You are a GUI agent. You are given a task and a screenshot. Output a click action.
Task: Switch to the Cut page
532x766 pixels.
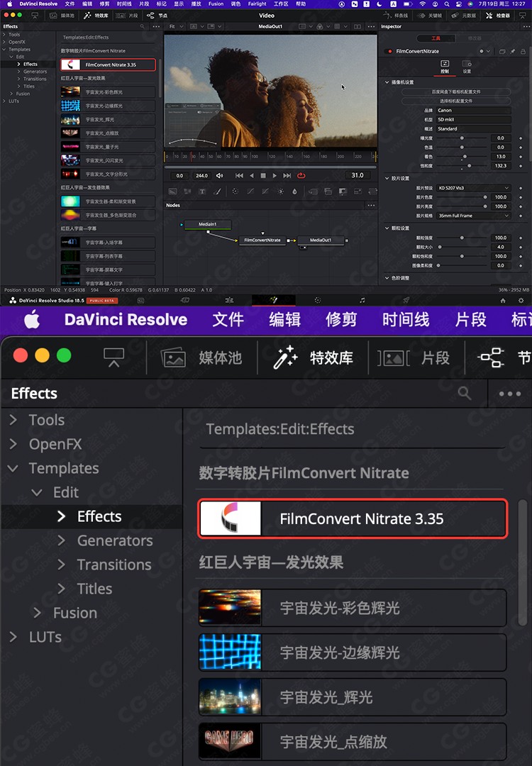[184, 301]
